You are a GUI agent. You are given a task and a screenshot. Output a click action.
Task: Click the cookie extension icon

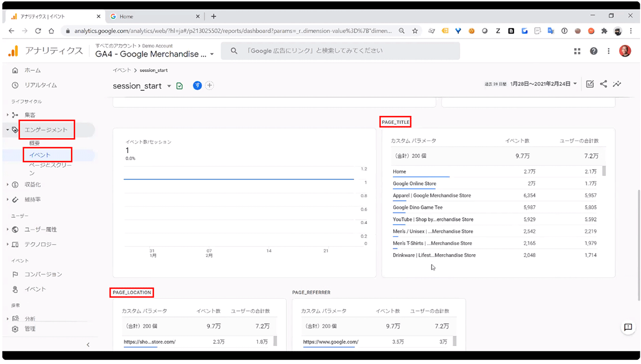coord(472,31)
